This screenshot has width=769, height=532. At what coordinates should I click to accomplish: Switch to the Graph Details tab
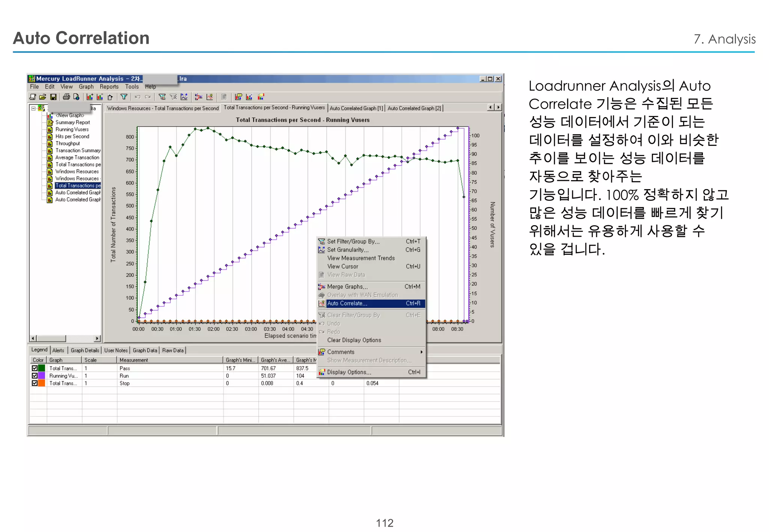(x=85, y=350)
